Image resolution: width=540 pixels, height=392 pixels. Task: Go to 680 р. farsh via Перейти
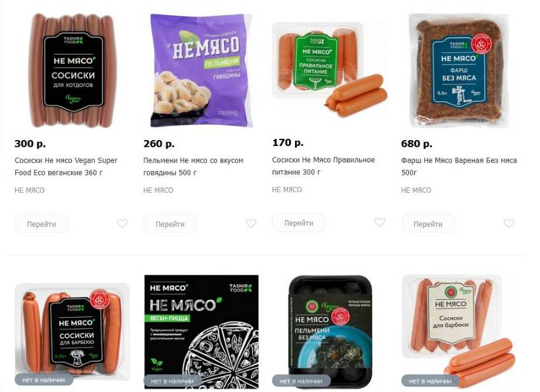coord(428,224)
